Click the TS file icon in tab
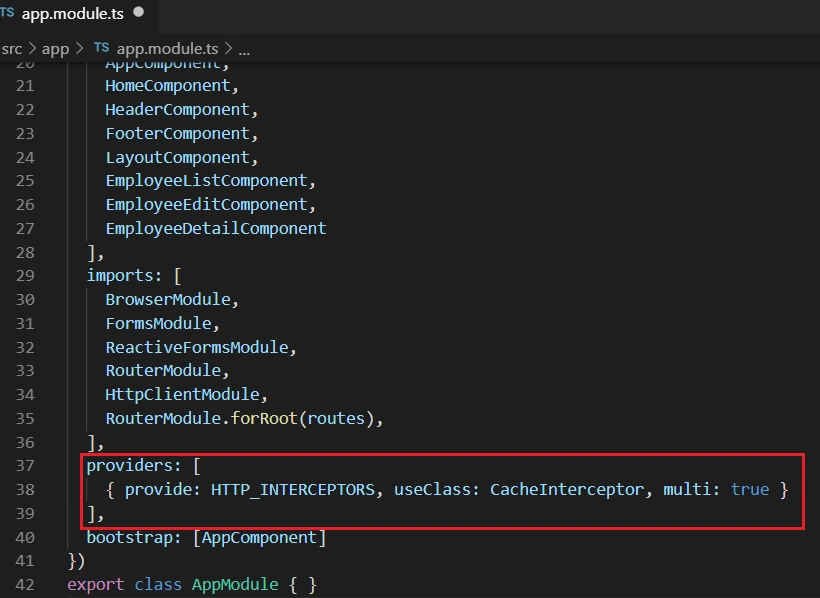The image size is (820, 598). pos(7,13)
